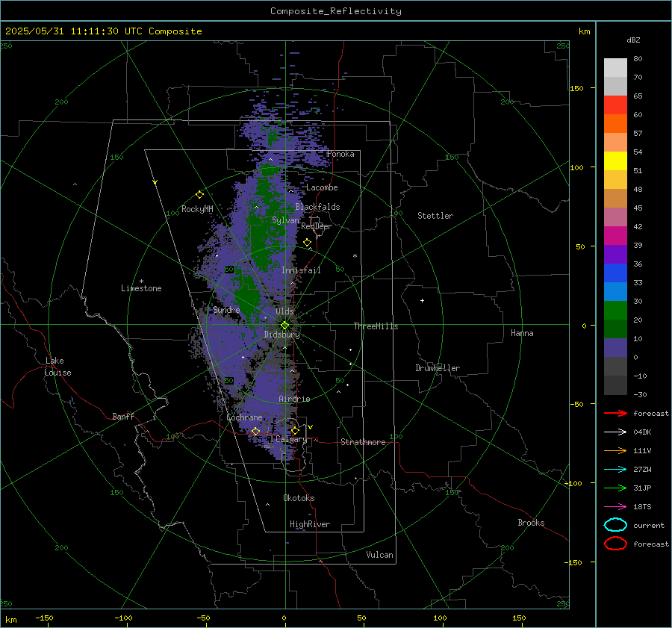The image size is (672, 628).
Task: Click the Lake Louise label
Action: tap(57, 367)
